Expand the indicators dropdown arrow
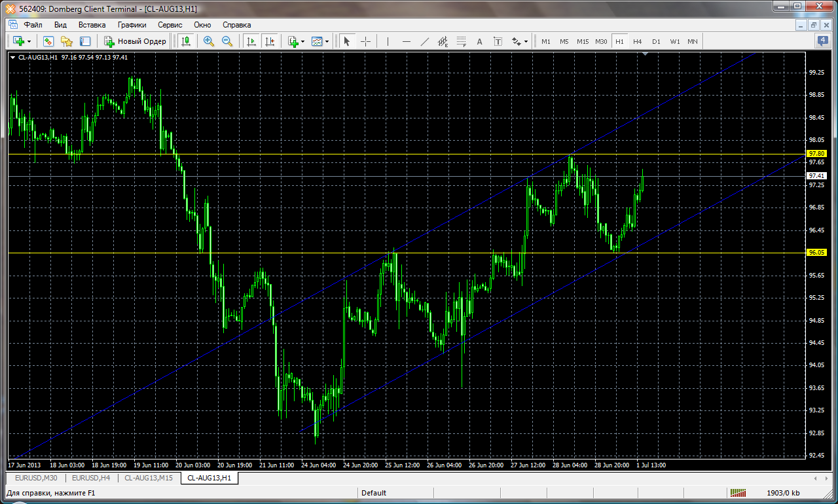This screenshot has height=504, width=838. click(x=302, y=41)
